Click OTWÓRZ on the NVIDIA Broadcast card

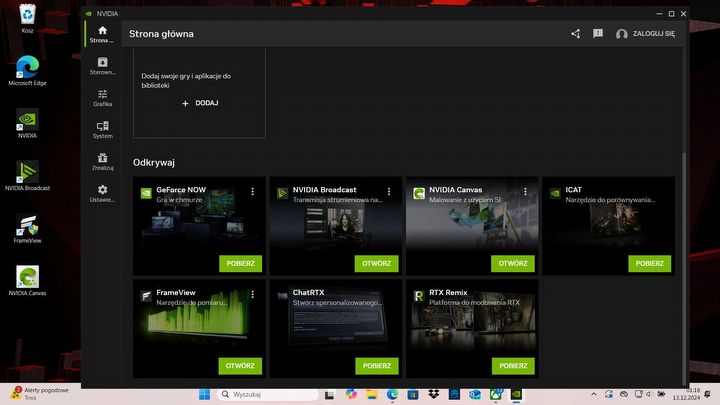click(377, 264)
